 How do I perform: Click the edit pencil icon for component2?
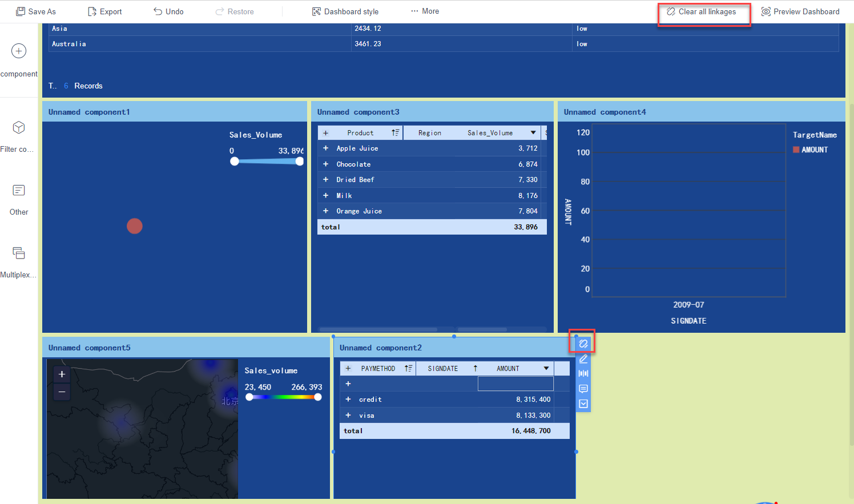pos(583,359)
